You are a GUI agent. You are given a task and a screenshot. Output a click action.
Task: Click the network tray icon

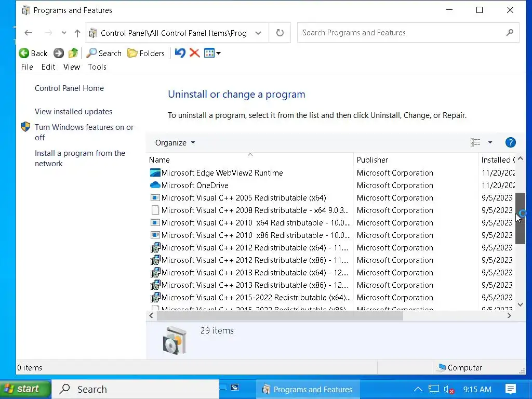click(434, 389)
